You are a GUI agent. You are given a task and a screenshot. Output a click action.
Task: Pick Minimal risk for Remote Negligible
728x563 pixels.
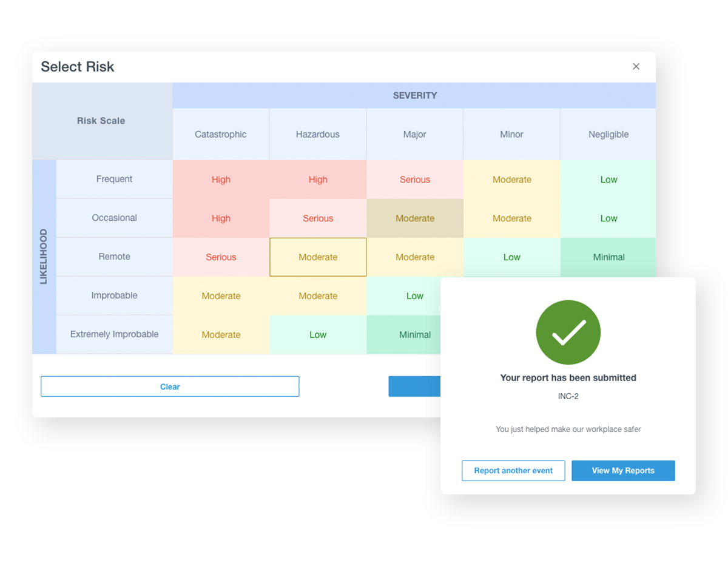pyautogui.click(x=608, y=257)
